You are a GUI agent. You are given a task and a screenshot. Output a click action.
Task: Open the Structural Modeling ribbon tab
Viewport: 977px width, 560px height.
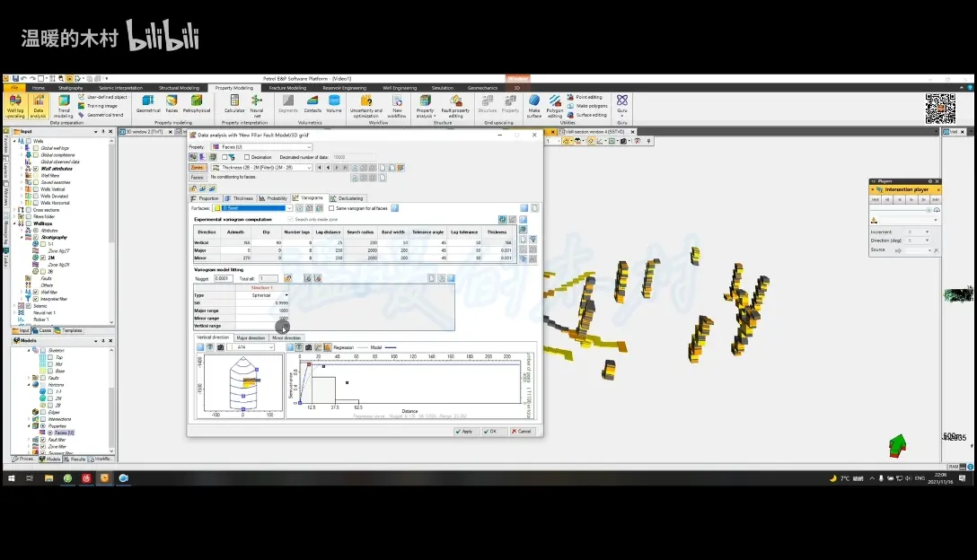point(180,88)
